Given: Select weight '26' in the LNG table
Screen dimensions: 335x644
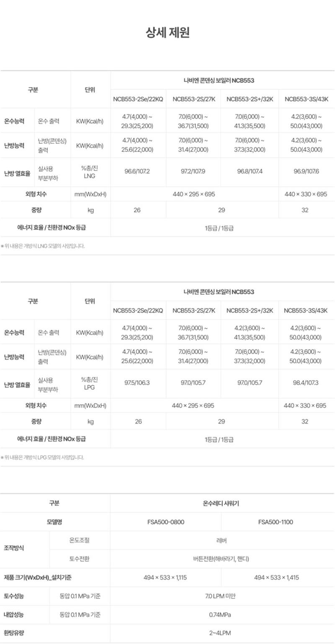Looking at the screenshot, I should tap(137, 210).
